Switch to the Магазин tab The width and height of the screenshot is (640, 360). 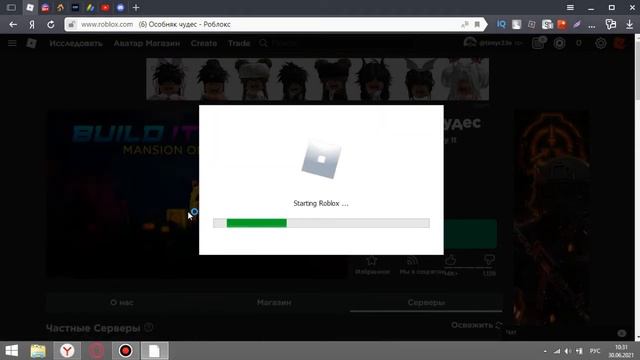[274, 302]
